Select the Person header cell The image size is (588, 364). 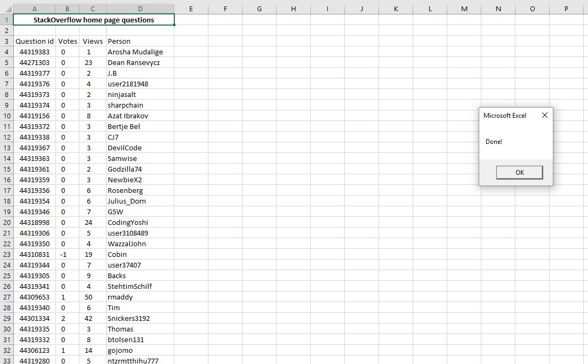pos(140,41)
